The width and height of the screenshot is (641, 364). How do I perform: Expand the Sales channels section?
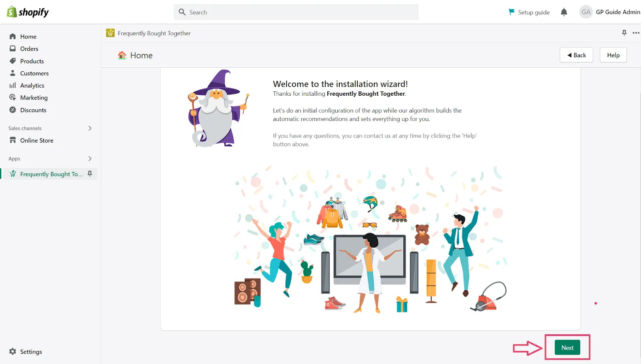click(90, 128)
